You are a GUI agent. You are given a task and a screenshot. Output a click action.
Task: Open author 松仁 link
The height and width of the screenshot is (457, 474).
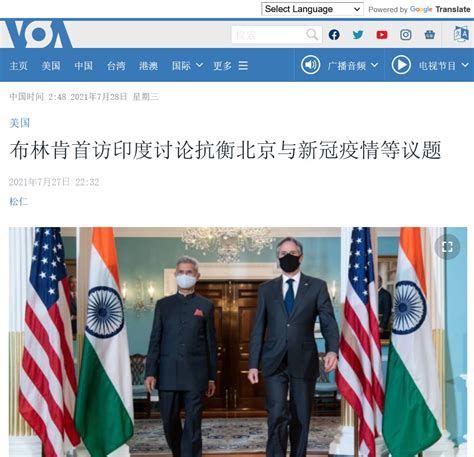pyautogui.click(x=19, y=201)
